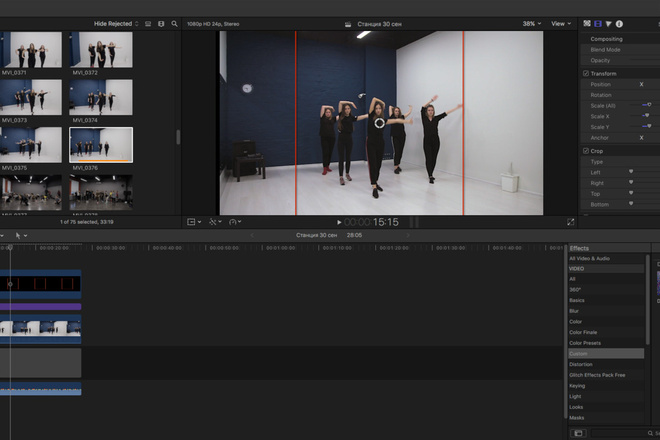This screenshot has width=660, height=440.
Task: Select the Blur effects category
Action: [x=606, y=311]
